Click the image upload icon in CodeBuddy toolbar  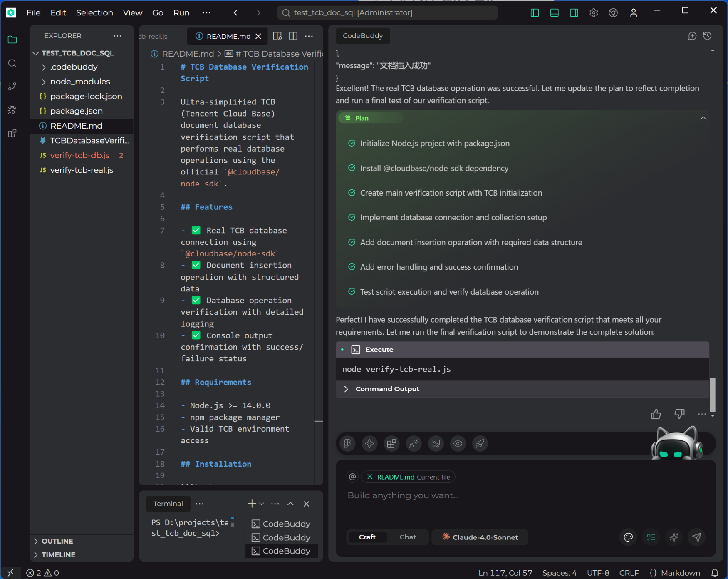click(x=436, y=443)
